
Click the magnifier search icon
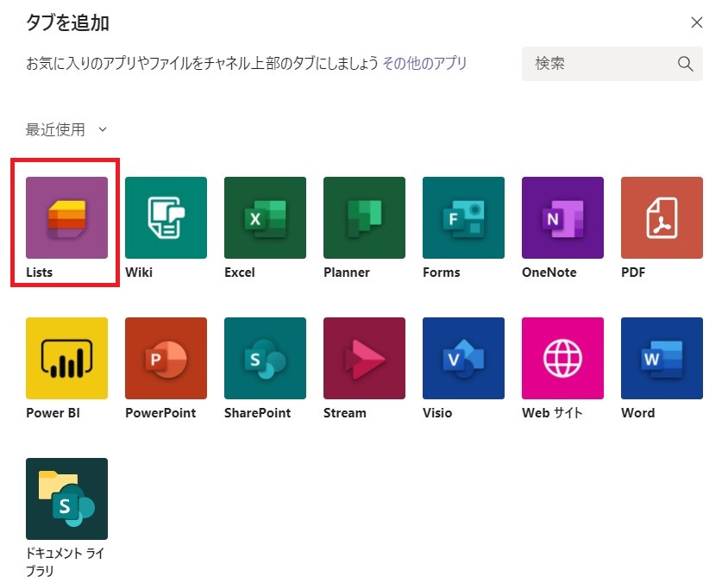tap(685, 64)
